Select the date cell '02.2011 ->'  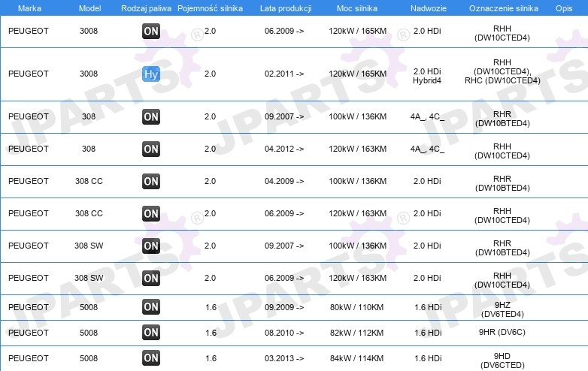(284, 74)
